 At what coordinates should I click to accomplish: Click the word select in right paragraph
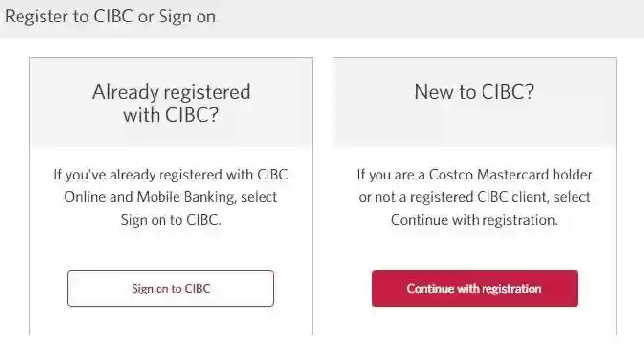click(x=572, y=197)
